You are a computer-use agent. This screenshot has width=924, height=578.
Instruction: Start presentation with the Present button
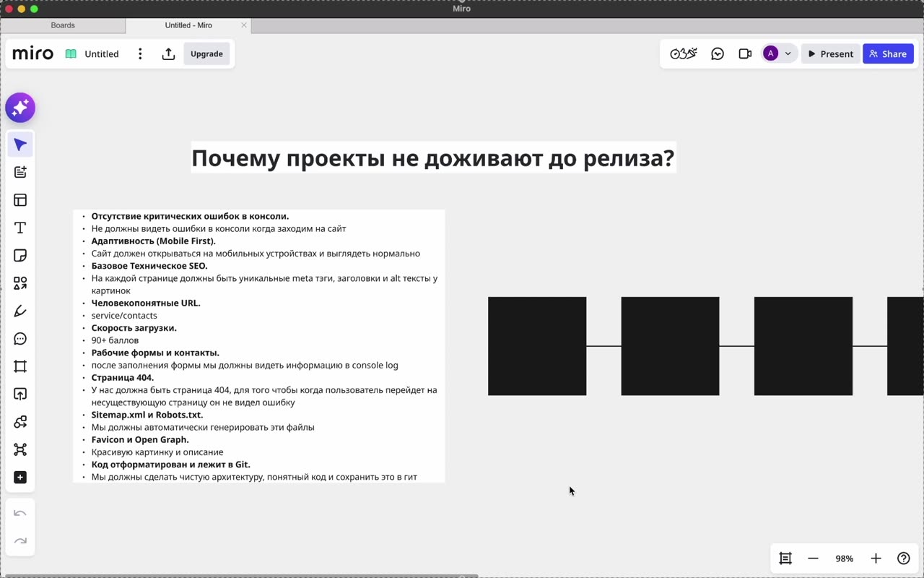click(830, 53)
